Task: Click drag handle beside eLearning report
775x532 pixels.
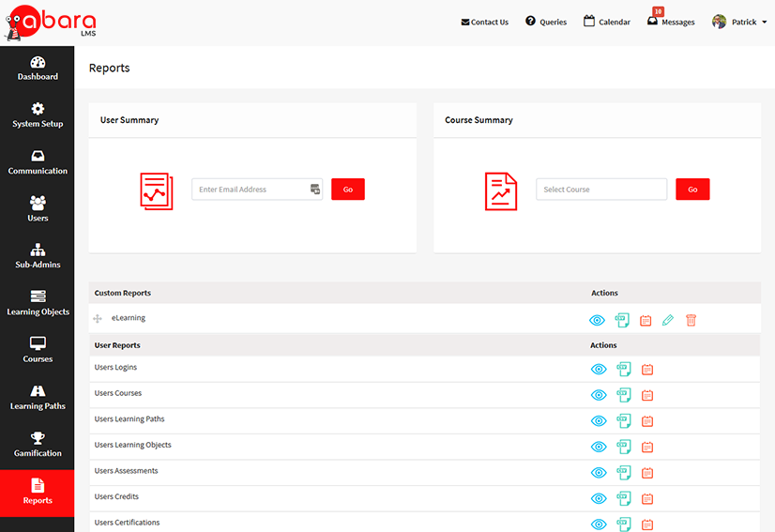Action: (98, 318)
